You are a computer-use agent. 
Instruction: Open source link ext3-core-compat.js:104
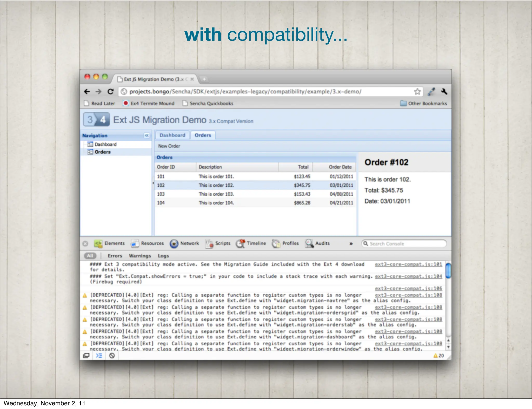(408, 276)
